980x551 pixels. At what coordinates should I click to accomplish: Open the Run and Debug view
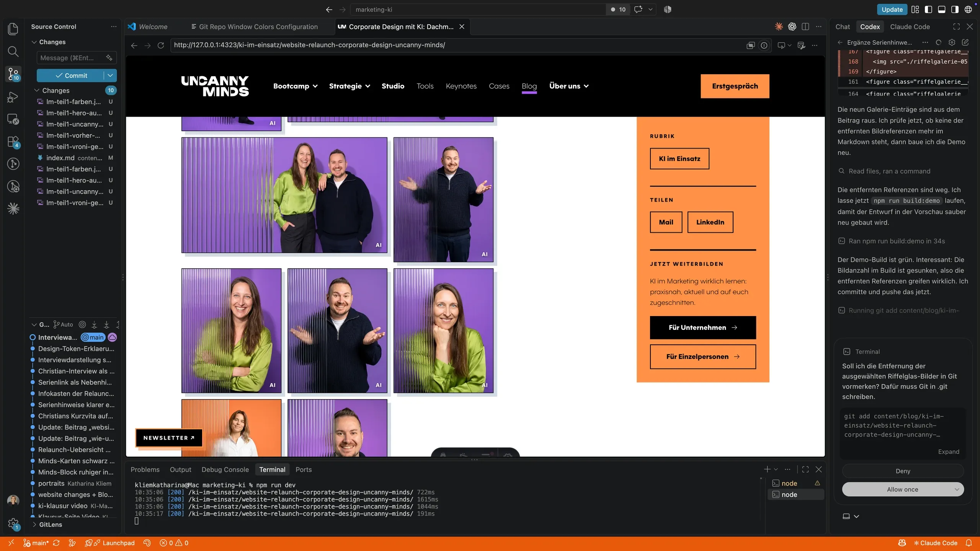coord(13,97)
